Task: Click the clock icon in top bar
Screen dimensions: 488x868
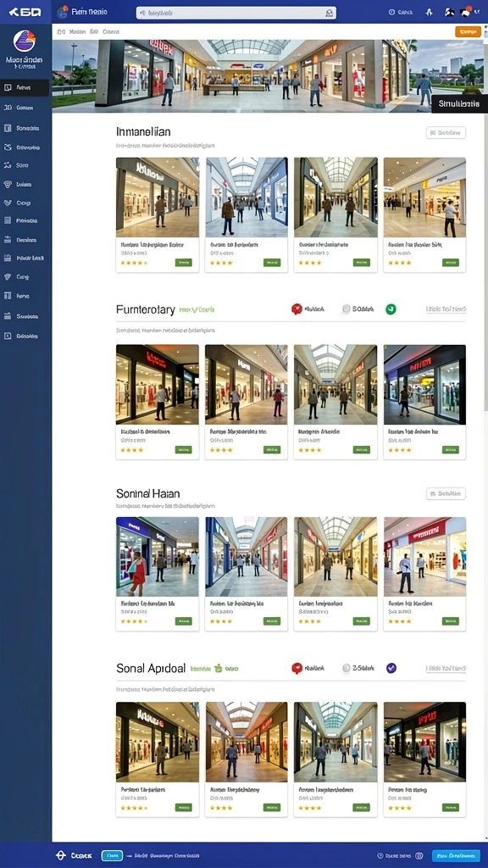Action: tap(391, 12)
